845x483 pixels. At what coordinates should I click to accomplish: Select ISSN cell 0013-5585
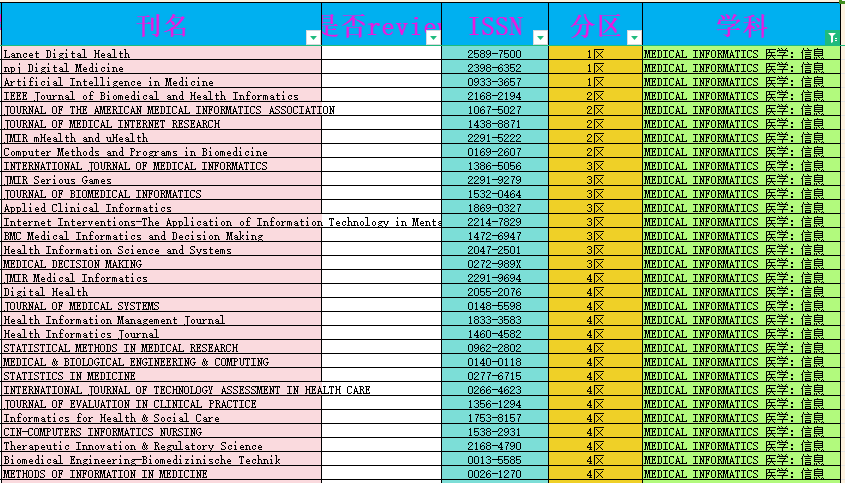tap(495, 460)
